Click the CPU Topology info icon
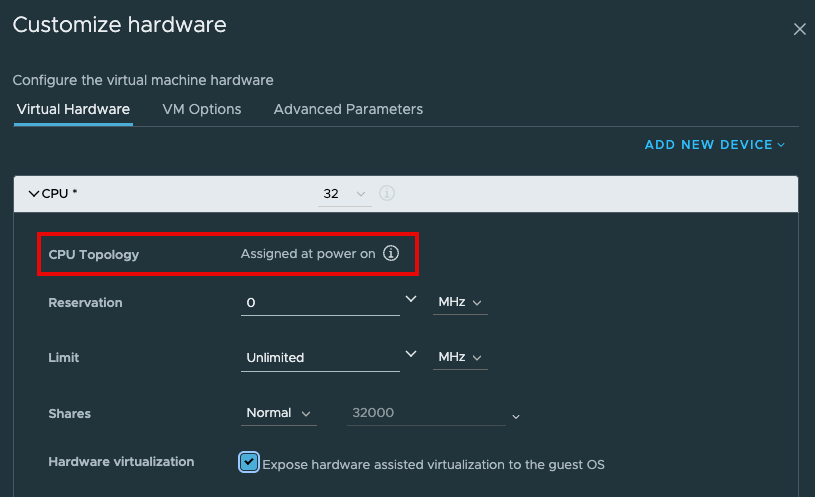Image resolution: width=815 pixels, height=497 pixels. pyautogui.click(x=392, y=254)
